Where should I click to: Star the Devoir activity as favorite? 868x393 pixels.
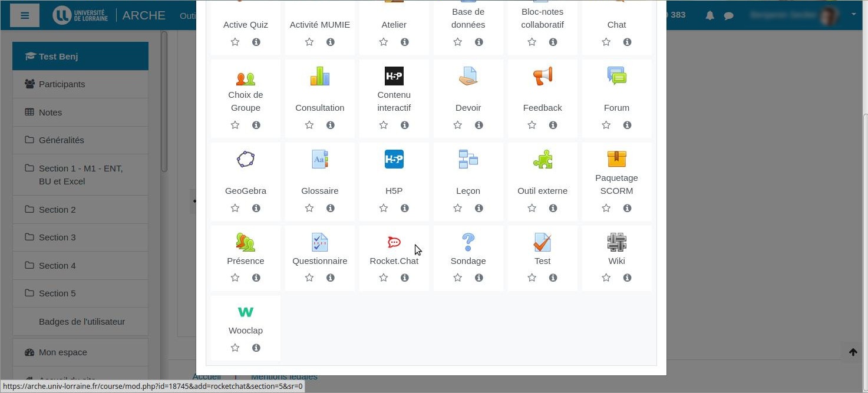tap(458, 125)
